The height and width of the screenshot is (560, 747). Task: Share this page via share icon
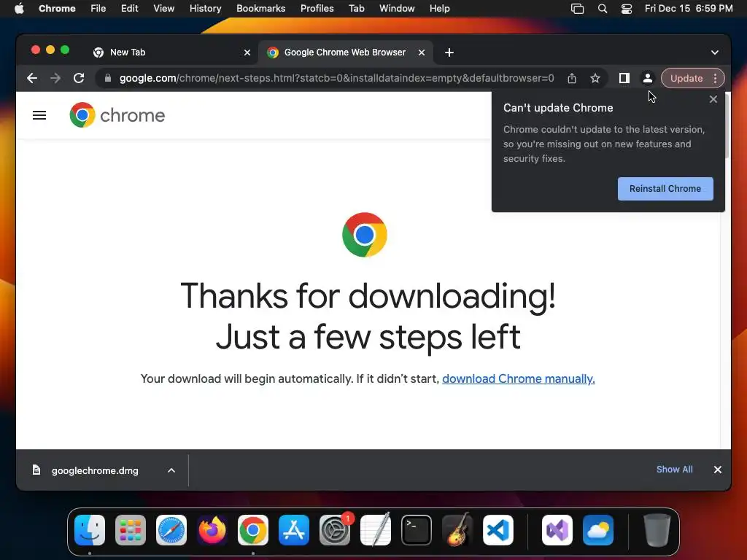tap(572, 78)
